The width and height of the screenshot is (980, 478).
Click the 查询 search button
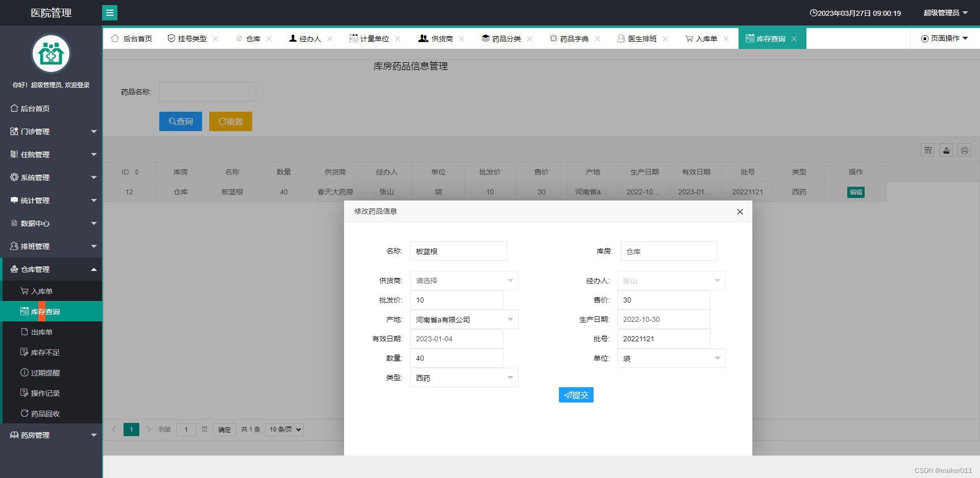tap(181, 121)
